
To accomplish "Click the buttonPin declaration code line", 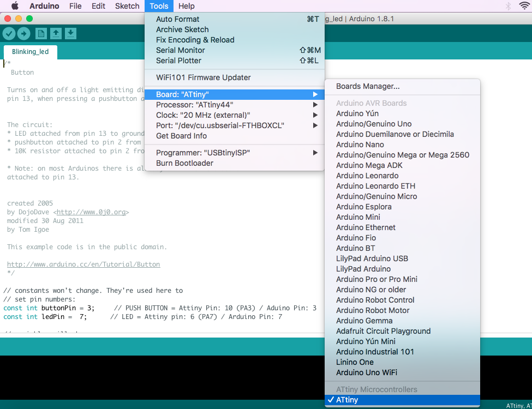I will pos(160,308).
